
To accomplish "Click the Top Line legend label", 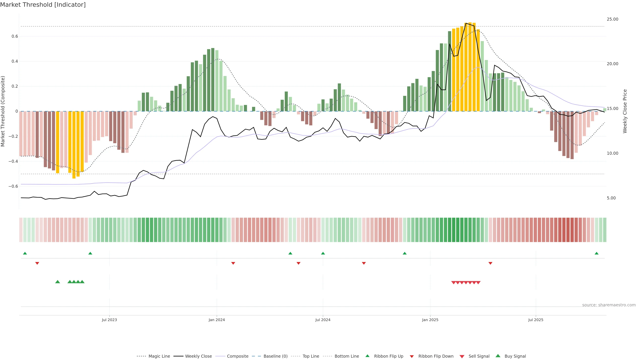I will click(x=311, y=356).
